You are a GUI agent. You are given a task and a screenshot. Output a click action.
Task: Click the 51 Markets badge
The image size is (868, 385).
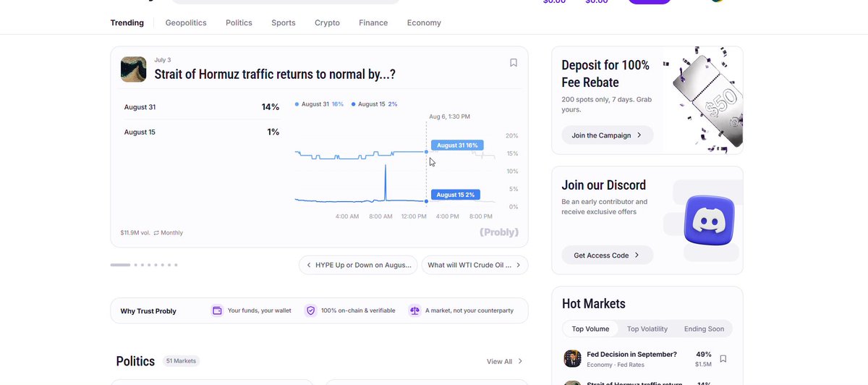click(x=182, y=360)
